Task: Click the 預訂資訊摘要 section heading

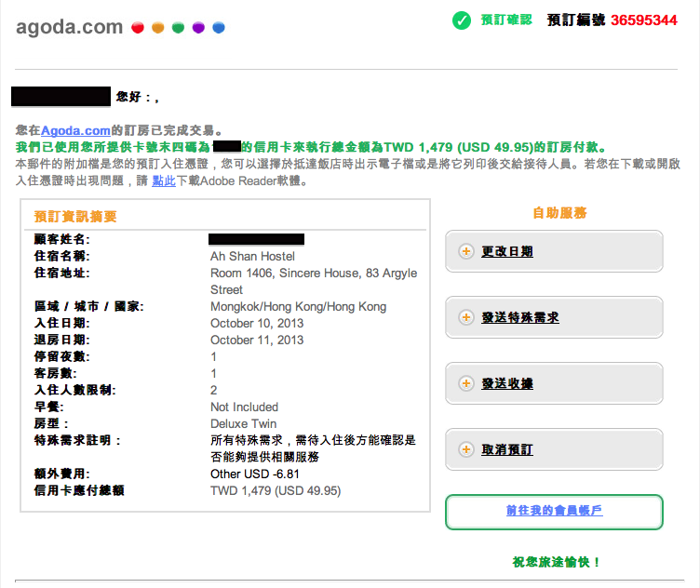Action: (x=75, y=217)
